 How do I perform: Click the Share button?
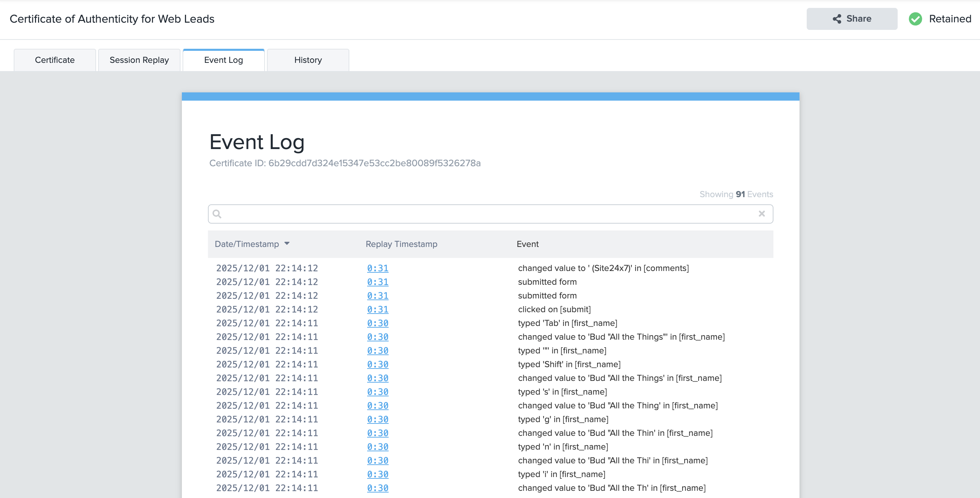point(851,19)
